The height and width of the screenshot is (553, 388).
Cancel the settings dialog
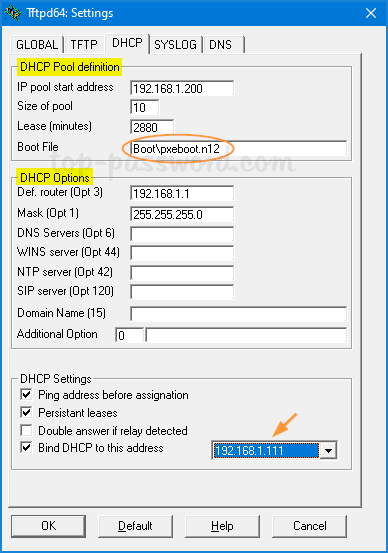(309, 526)
